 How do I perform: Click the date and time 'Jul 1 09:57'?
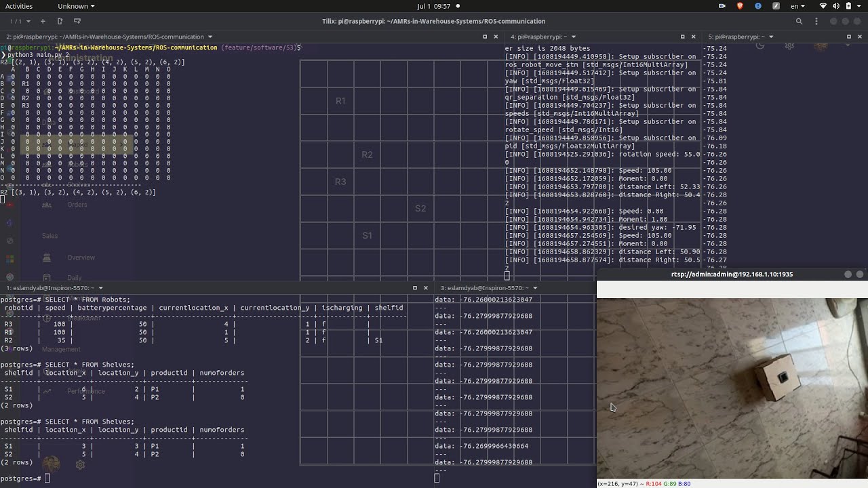[434, 6]
